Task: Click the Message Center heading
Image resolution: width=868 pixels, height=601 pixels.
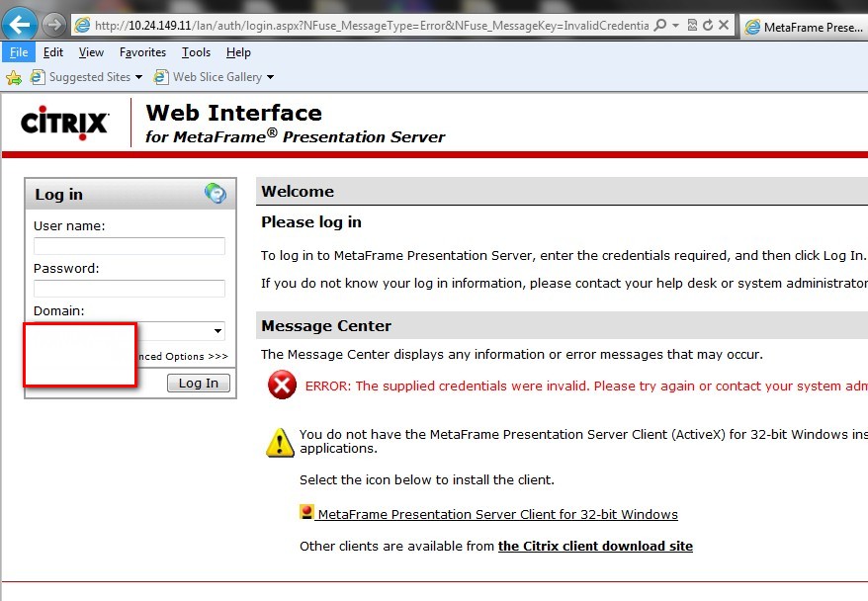Action: coord(326,326)
